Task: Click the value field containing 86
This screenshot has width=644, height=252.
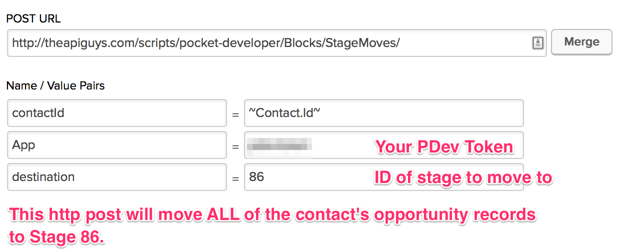Action: tap(383, 177)
